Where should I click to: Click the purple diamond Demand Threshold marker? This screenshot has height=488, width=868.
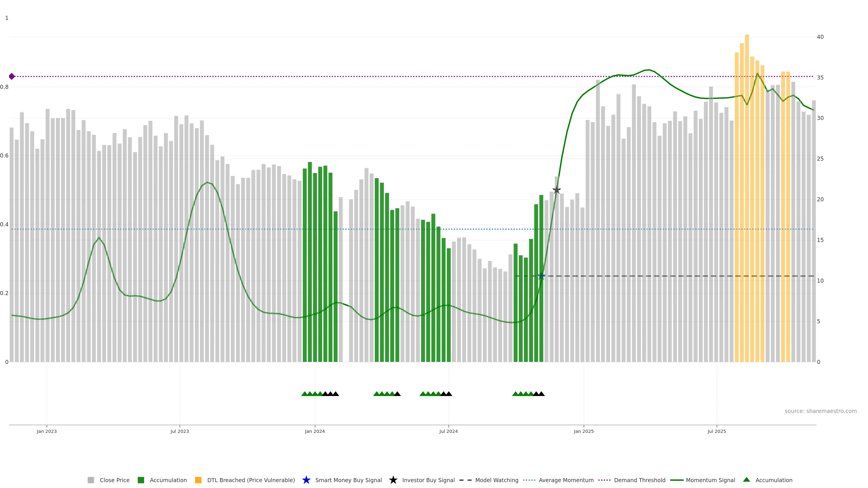12,76
